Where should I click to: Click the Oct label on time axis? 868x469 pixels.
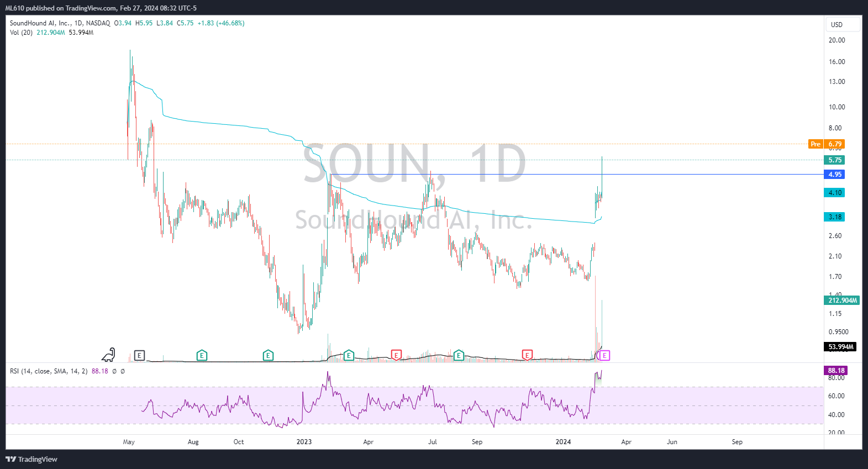pos(239,442)
